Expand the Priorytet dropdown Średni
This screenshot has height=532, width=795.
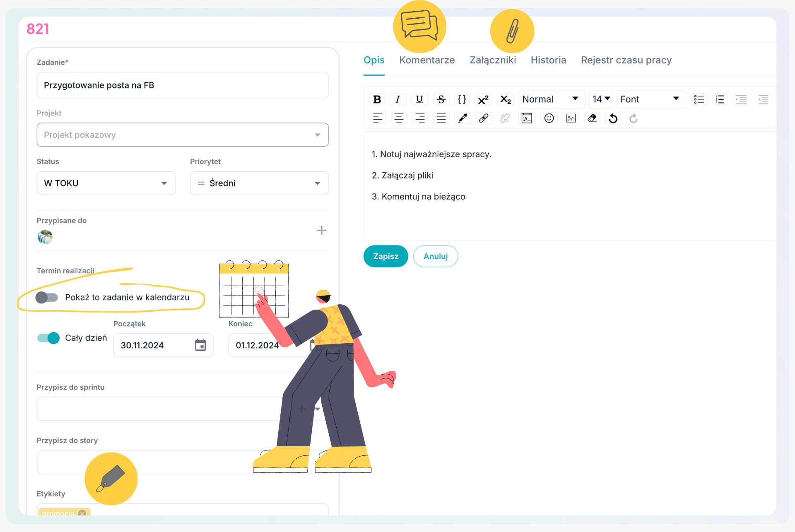(259, 183)
